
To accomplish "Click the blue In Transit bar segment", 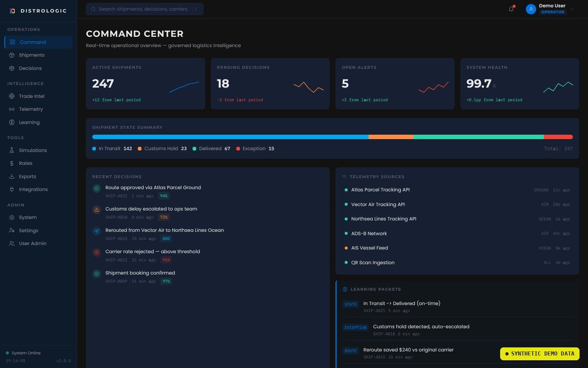I will point(230,137).
